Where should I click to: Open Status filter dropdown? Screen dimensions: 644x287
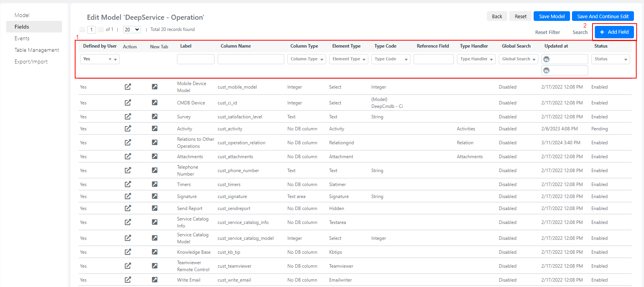pyautogui.click(x=611, y=59)
